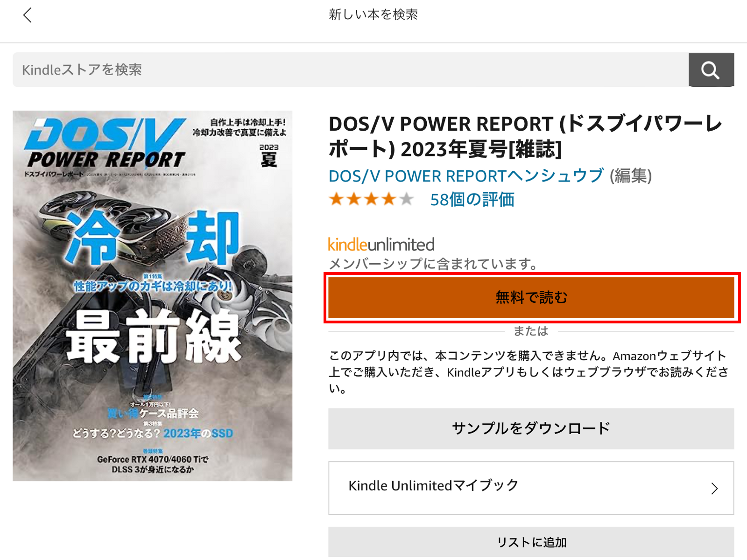Click the または divider text
Viewport: 747px width, 560px height.
[531, 331]
